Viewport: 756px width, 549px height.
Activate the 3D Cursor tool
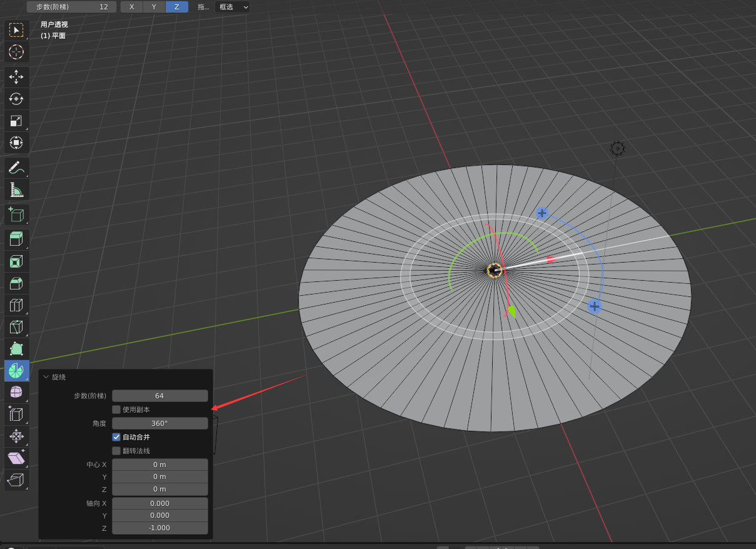click(x=16, y=52)
